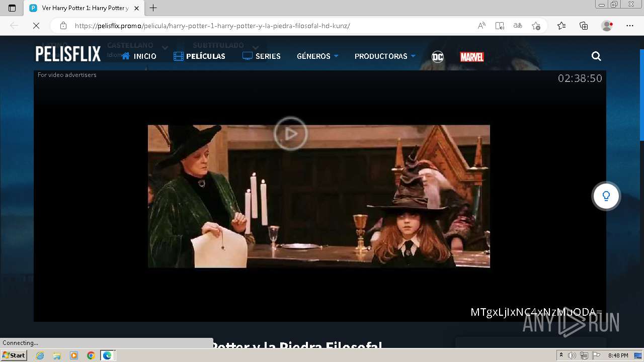The height and width of the screenshot is (362, 644).
Task: Open the volume speaker tray icon
Action: tap(572, 355)
